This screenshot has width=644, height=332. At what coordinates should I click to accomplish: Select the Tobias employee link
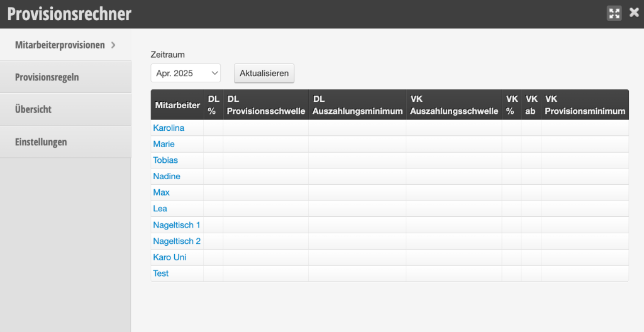[165, 160]
